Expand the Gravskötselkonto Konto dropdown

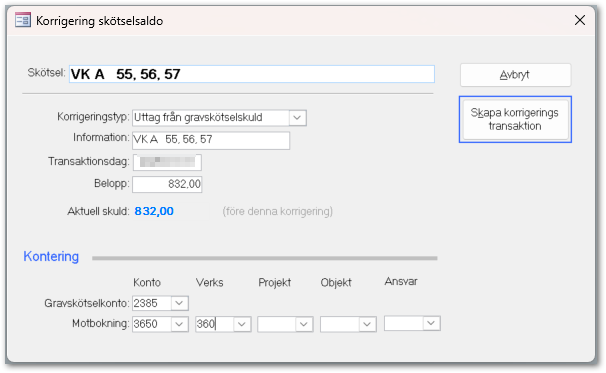click(x=179, y=303)
